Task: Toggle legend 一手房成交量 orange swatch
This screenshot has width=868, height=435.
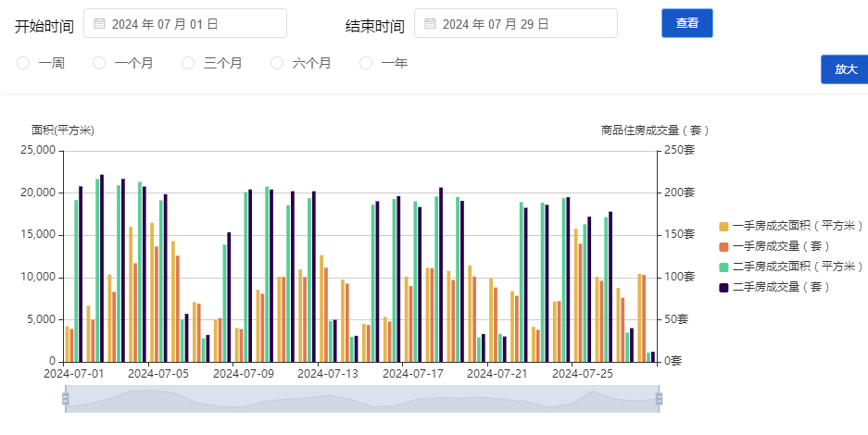Action: (x=723, y=246)
